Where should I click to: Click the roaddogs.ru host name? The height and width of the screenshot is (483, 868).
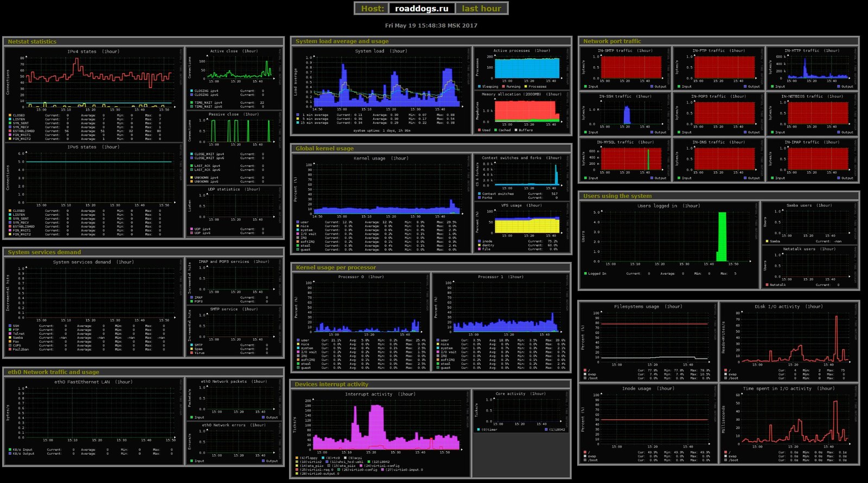pos(422,8)
